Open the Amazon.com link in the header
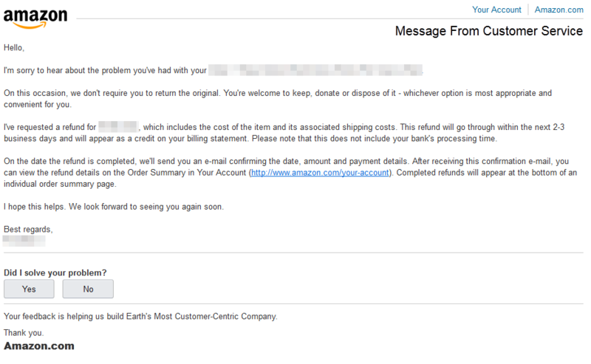The image size is (591, 364). [558, 10]
